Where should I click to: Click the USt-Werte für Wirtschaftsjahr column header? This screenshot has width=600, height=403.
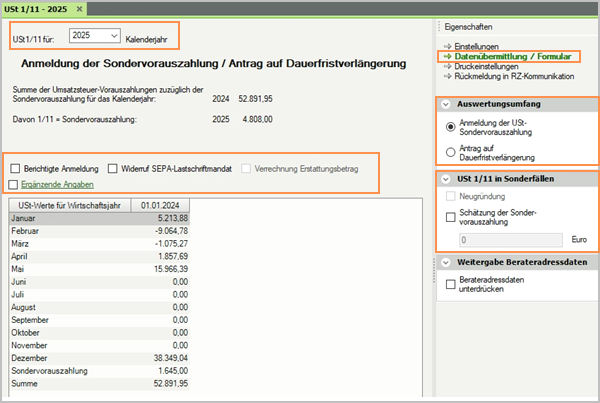click(70, 206)
